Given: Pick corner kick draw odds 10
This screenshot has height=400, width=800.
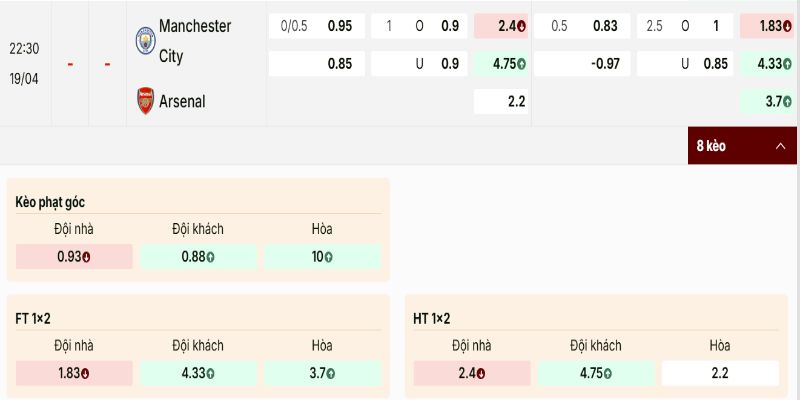Looking at the screenshot, I should click(x=322, y=257).
